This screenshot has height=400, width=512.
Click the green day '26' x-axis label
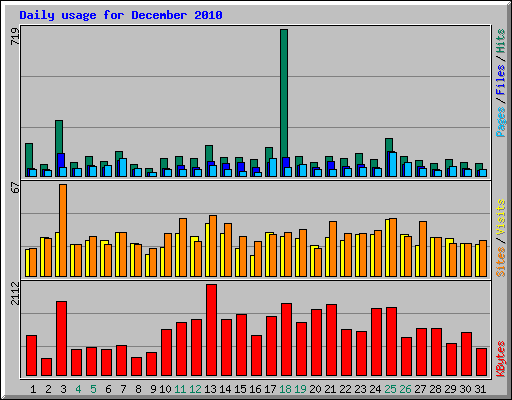(x=405, y=389)
